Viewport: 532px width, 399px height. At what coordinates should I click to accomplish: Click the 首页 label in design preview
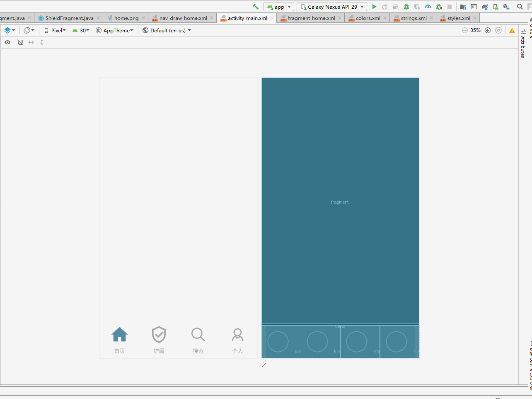[119, 351]
